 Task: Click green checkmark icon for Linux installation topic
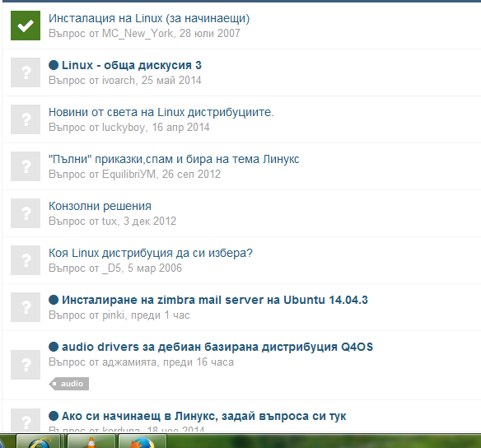(26, 26)
